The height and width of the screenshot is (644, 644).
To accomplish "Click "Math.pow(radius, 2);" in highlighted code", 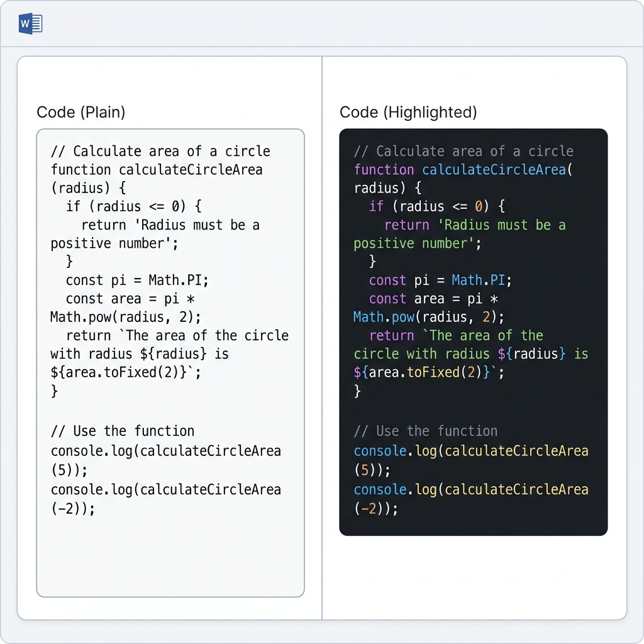I will pos(429,317).
